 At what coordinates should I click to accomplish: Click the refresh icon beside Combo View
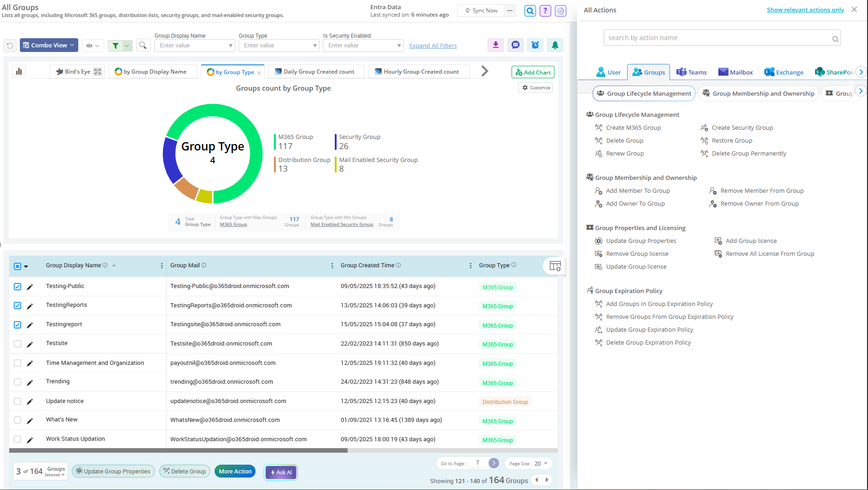pyautogui.click(x=10, y=46)
